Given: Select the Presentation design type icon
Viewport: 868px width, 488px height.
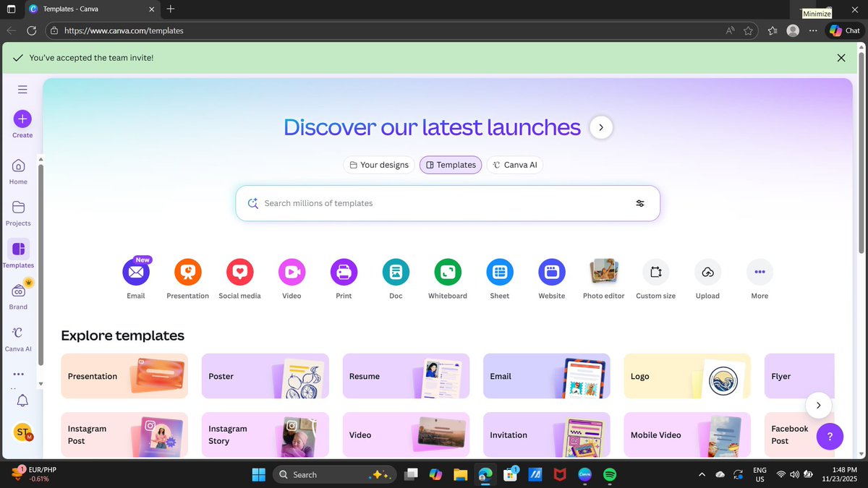Looking at the screenshot, I should tap(188, 273).
